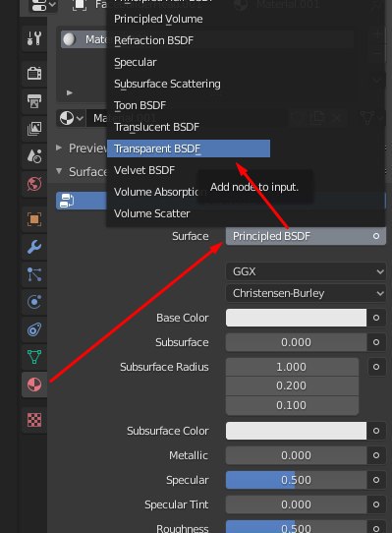
Task: Click the Material name field
Action: pyautogui.click(x=97, y=118)
